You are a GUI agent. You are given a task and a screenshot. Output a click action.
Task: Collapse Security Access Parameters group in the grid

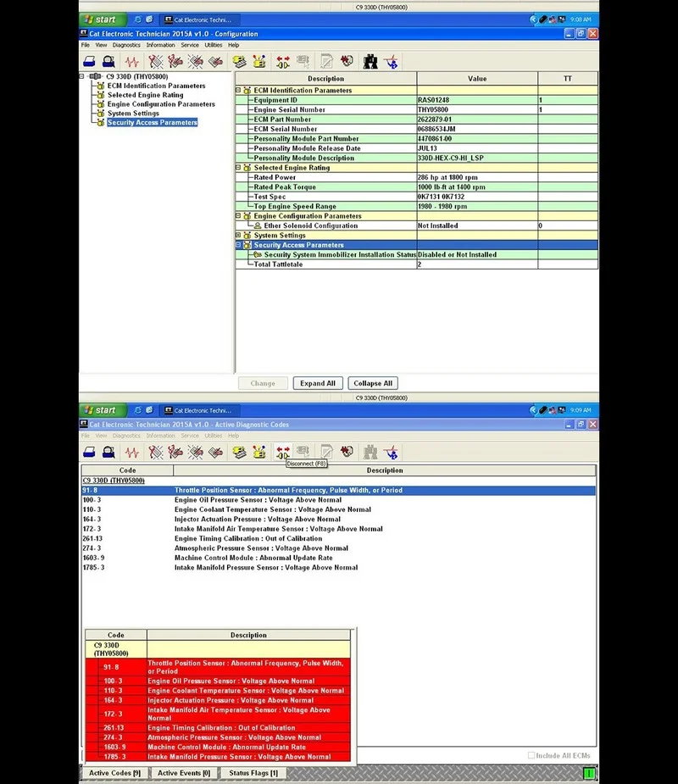click(x=238, y=244)
